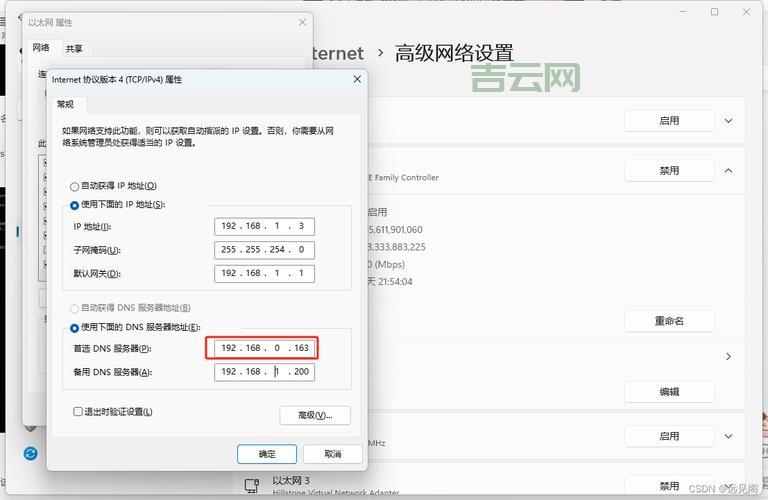Screen dimensions: 768x500
Task: Click the 21:54:04 duration value
Action: point(395,282)
